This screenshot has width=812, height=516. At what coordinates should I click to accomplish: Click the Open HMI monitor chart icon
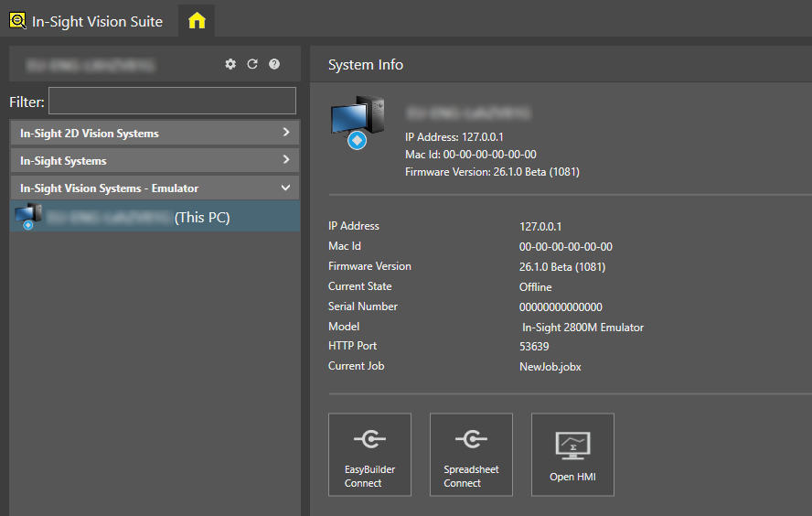572,446
